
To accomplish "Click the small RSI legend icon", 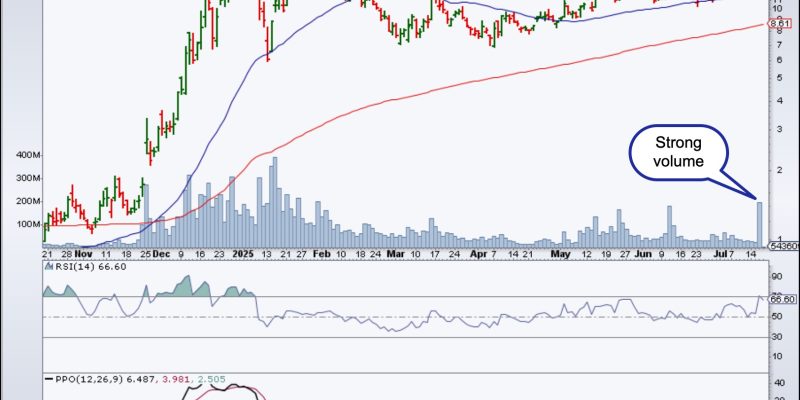I will pyautogui.click(x=48, y=267).
